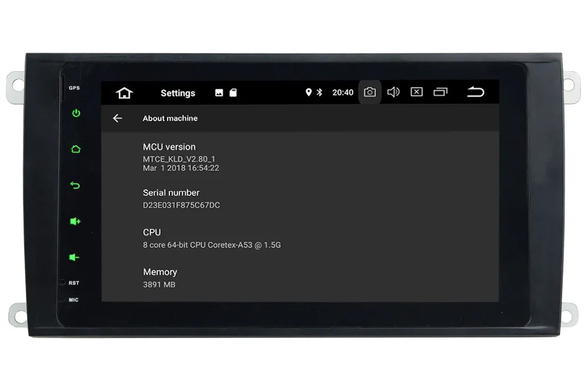The image size is (588, 382).
Task: Go back using the About machine arrow
Action: 117,118
